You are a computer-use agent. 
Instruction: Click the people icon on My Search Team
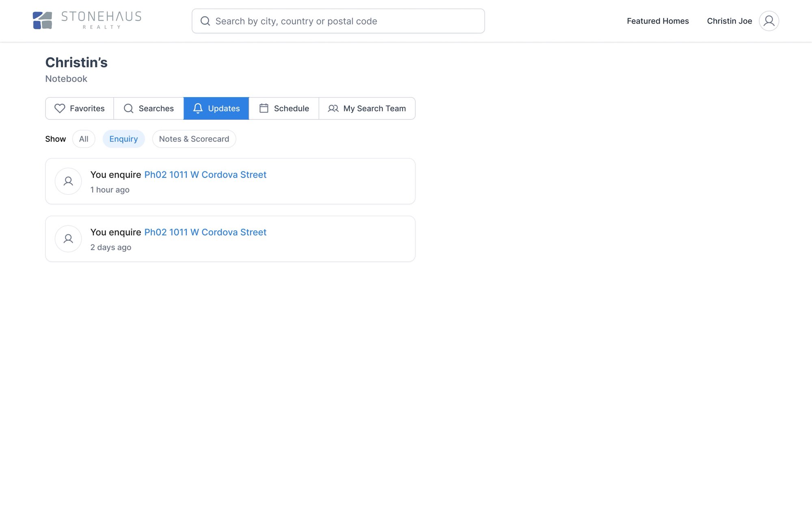[333, 109]
